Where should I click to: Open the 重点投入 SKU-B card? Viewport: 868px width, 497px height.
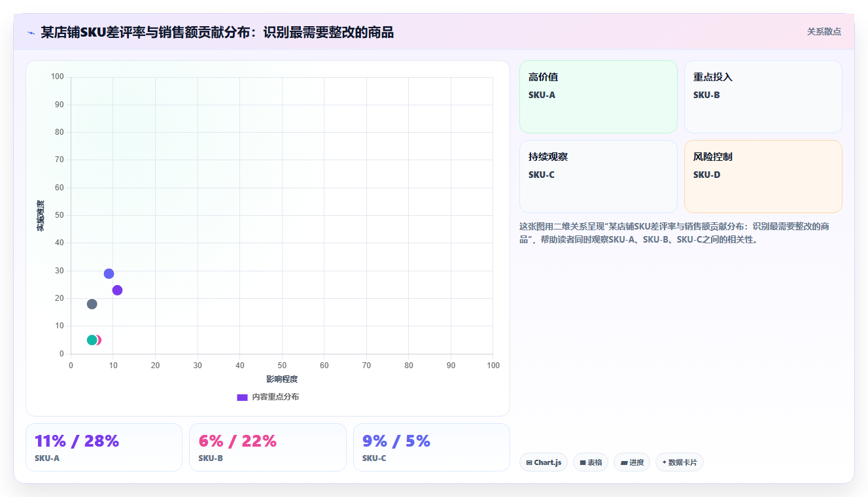click(x=763, y=97)
